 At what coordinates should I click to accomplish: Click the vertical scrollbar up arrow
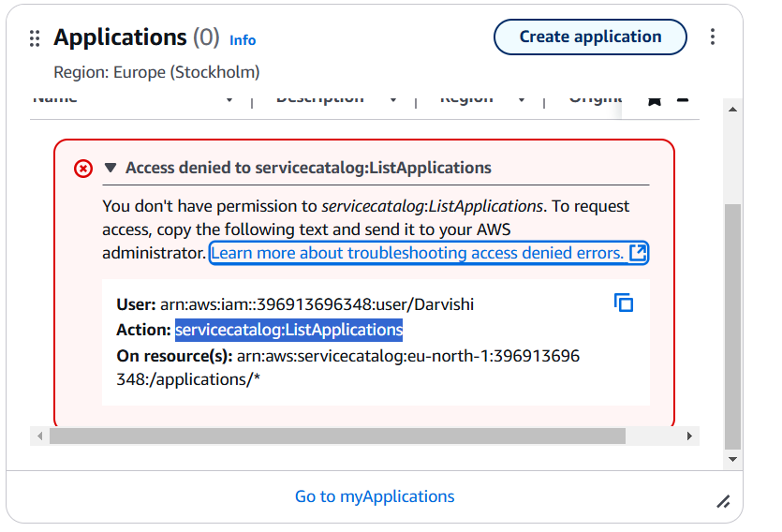[732, 111]
